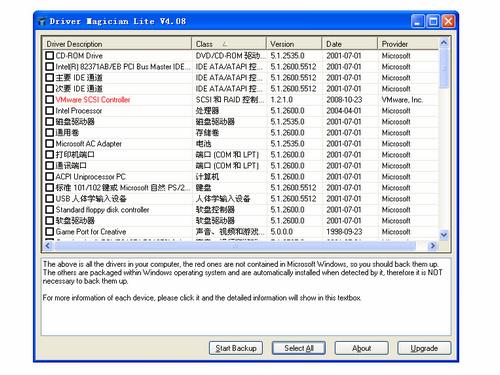Screen dimensions: 500x375
Task: Enable the VMware SCSI Controller checkbox
Action: (49, 99)
